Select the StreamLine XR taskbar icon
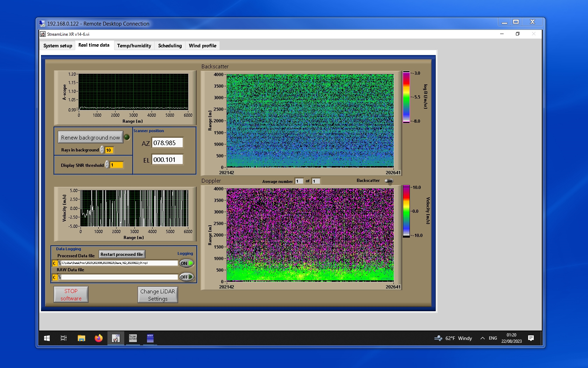This screenshot has width=588, height=368. click(x=115, y=338)
